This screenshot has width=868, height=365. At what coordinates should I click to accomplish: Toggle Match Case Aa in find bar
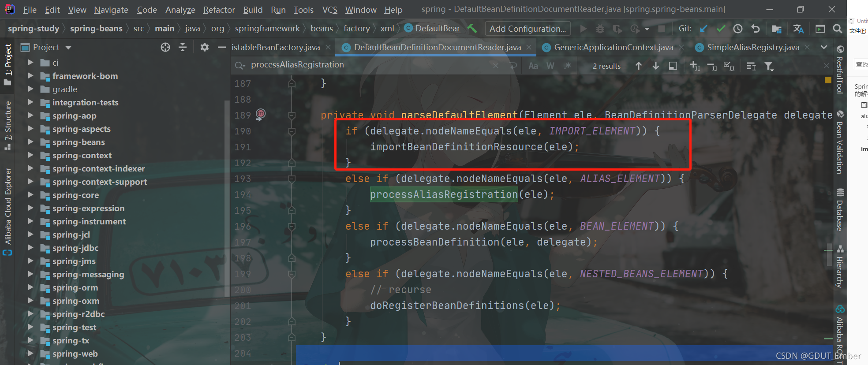pyautogui.click(x=533, y=66)
